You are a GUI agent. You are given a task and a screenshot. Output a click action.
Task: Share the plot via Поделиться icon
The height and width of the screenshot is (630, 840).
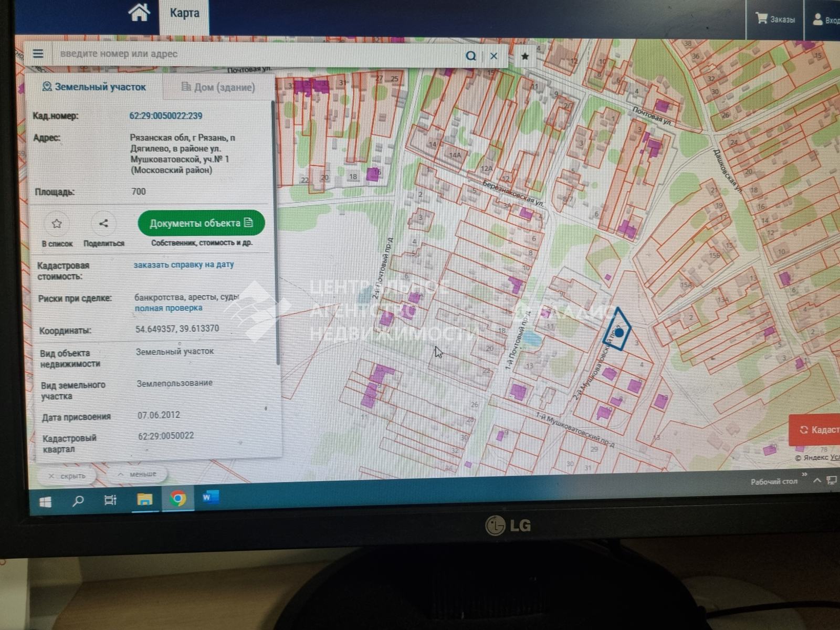[x=103, y=224]
